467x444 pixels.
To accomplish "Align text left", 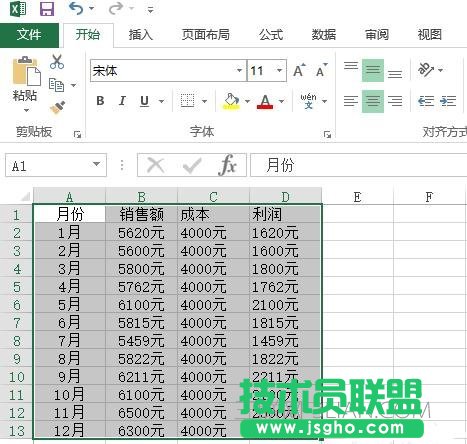I will point(351,101).
